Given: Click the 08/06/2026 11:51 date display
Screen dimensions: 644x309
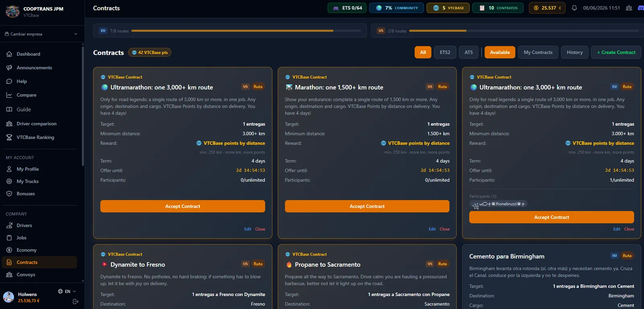Looking at the screenshot, I should [601, 8].
